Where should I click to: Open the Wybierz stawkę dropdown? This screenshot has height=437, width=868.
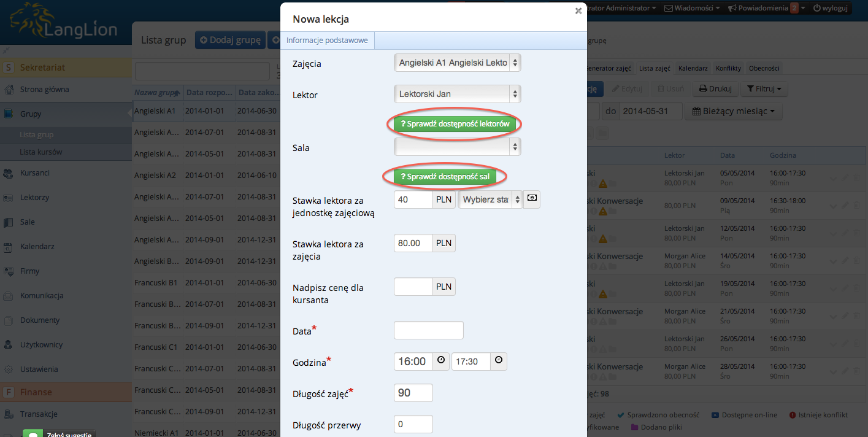(490, 199)
